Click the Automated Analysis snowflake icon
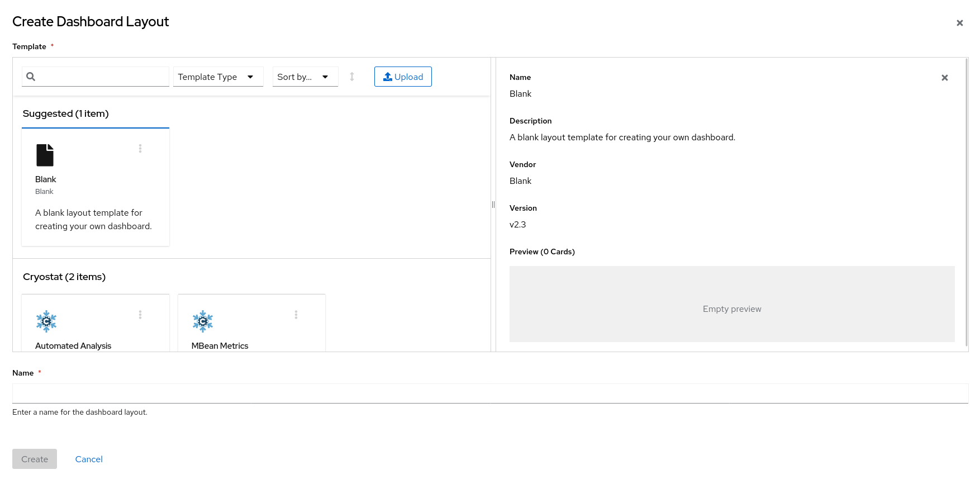This screenshot has height=479, width=980. point(46,321)
